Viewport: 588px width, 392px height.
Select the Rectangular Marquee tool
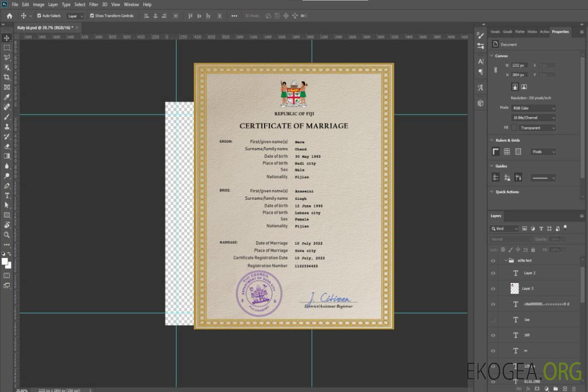(x=7, y=48)
